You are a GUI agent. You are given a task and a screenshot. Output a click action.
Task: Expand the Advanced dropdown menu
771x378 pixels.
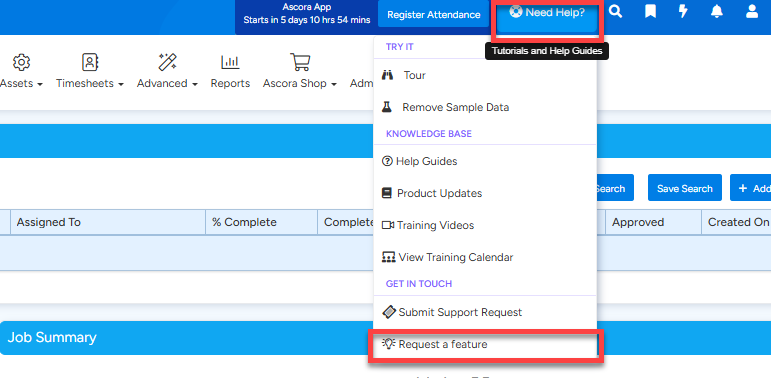167,84
